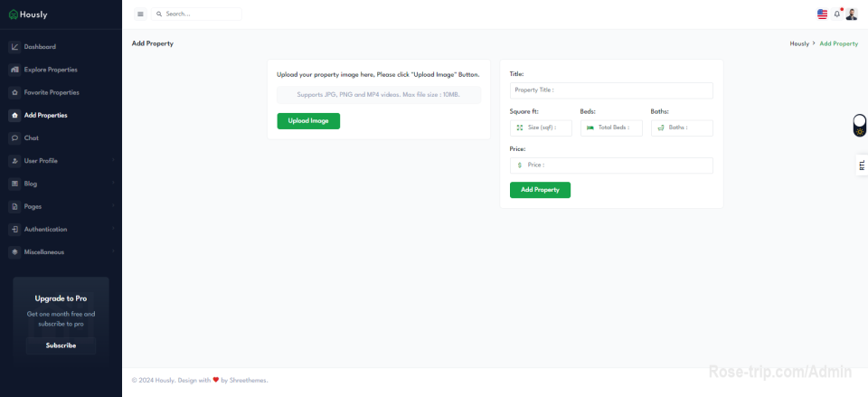Viewport: 868px width, 397px height.
Task: Select Add Properties in the sidebar
Action: click(x=45, y=116)
